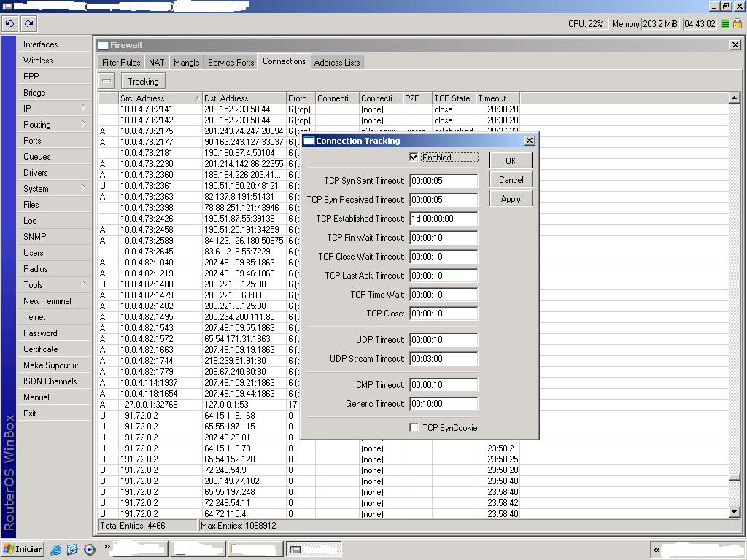Viewport: 747px width, 560px height.
Task: Sort by TCP State column header
Action: [454, 98]
